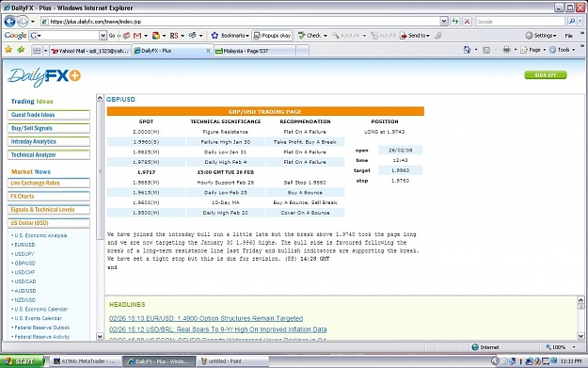Open Favorites Center via yellow star icon
This screenshot has width=588, height=368.
[8, 50]
